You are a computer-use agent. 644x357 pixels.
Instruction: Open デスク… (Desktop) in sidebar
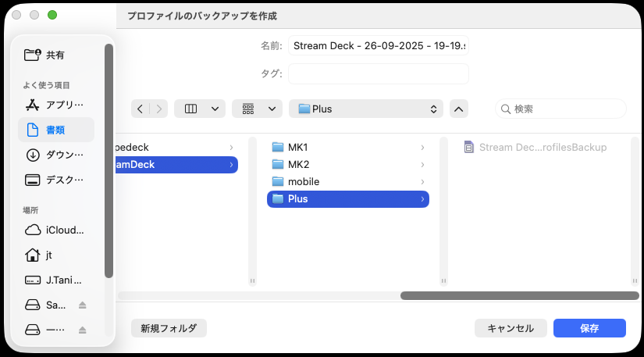point(56,180)
